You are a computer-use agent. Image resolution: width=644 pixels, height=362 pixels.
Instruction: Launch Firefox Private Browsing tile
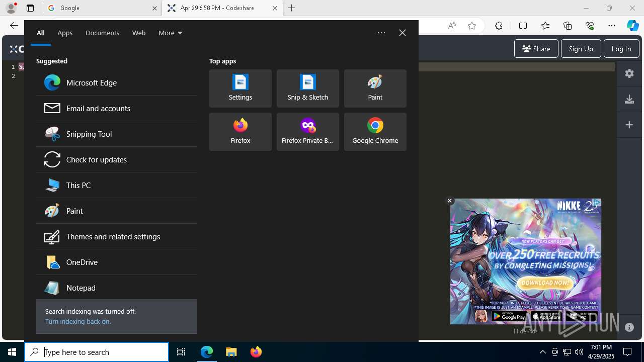click(x=308, y=132)
